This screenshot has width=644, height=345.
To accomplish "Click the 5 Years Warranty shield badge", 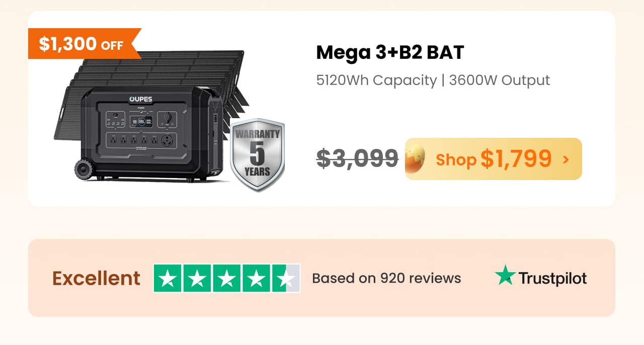I will (x=257, y=155).
